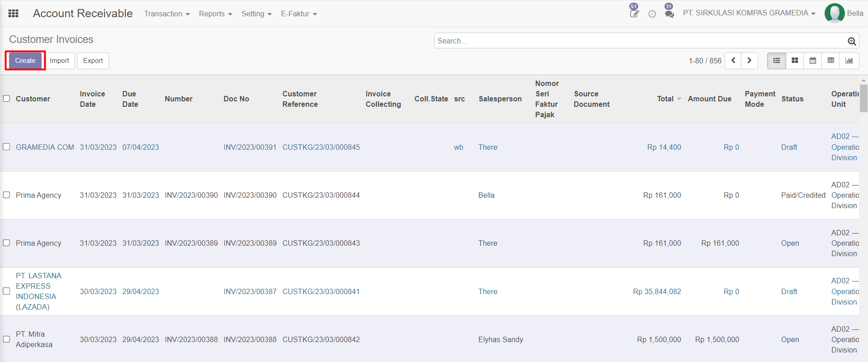Open the Reports menu

(216, 14)
